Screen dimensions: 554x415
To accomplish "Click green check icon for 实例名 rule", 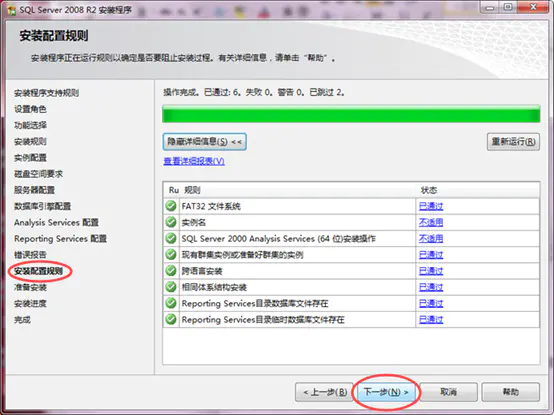I will [x=171, y=222].
